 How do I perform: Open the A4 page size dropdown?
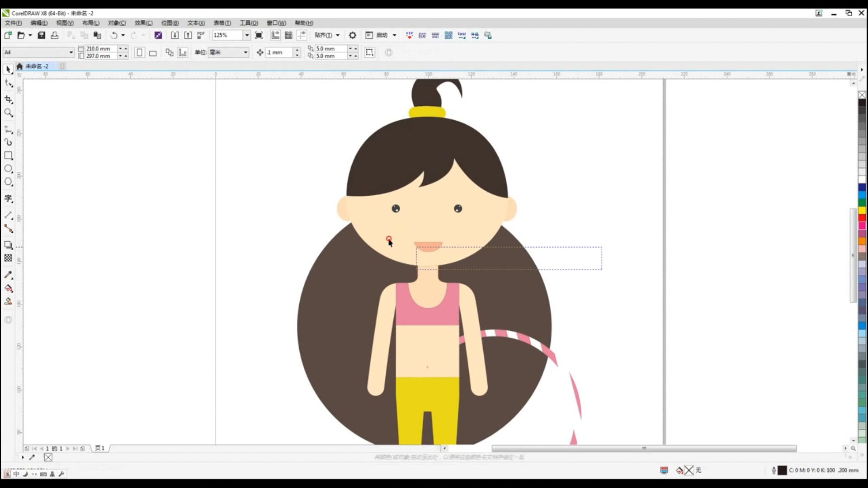pyautogui.click(x=71, y=52)
